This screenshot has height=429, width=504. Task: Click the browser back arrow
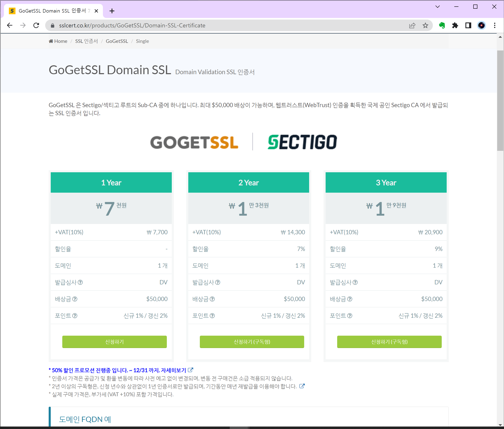(10, 25)
